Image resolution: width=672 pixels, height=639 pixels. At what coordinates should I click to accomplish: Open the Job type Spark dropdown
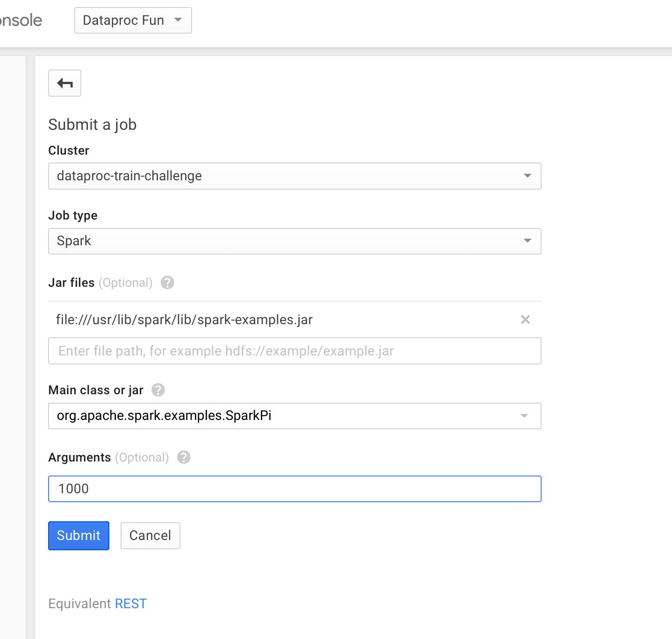tap(294, 241)
